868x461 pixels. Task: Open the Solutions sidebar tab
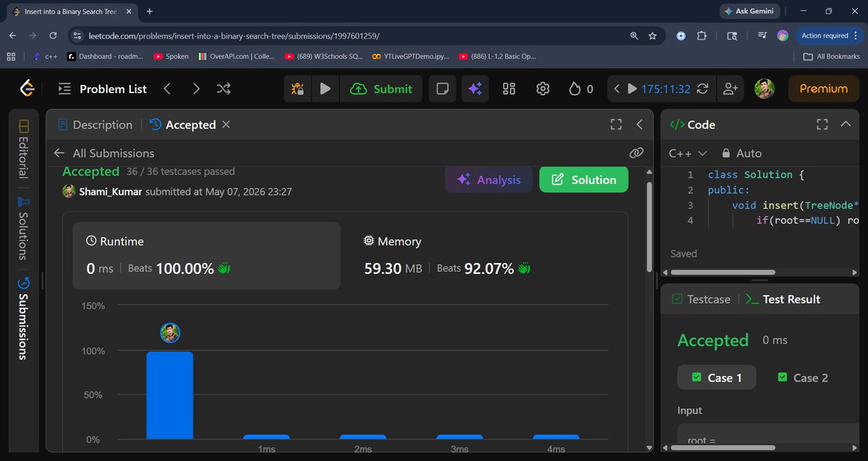[x=24, y=228]
